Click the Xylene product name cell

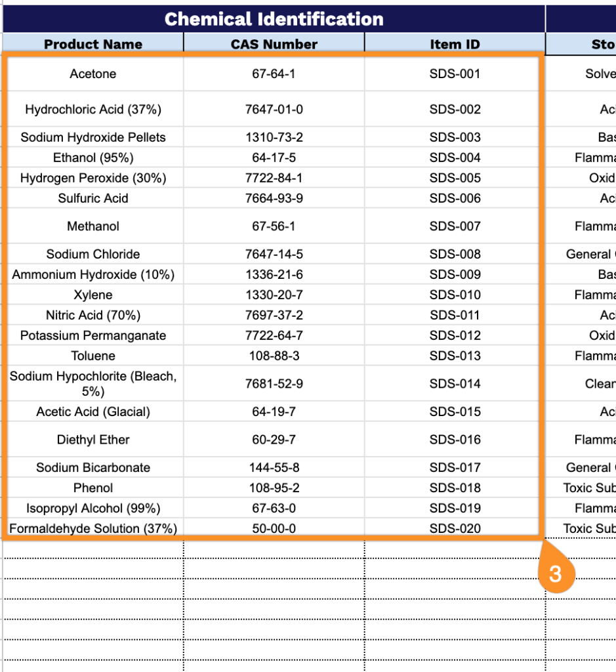pyautogui.click(x=93, y=295)
